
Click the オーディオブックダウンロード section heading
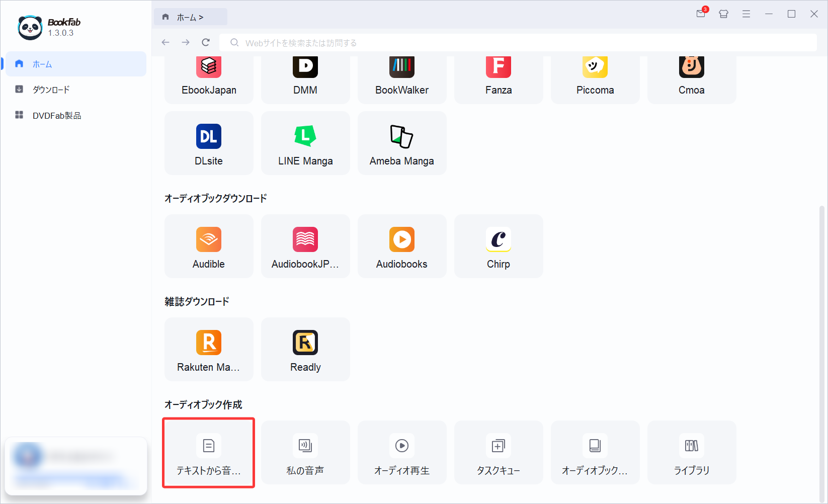216,198
